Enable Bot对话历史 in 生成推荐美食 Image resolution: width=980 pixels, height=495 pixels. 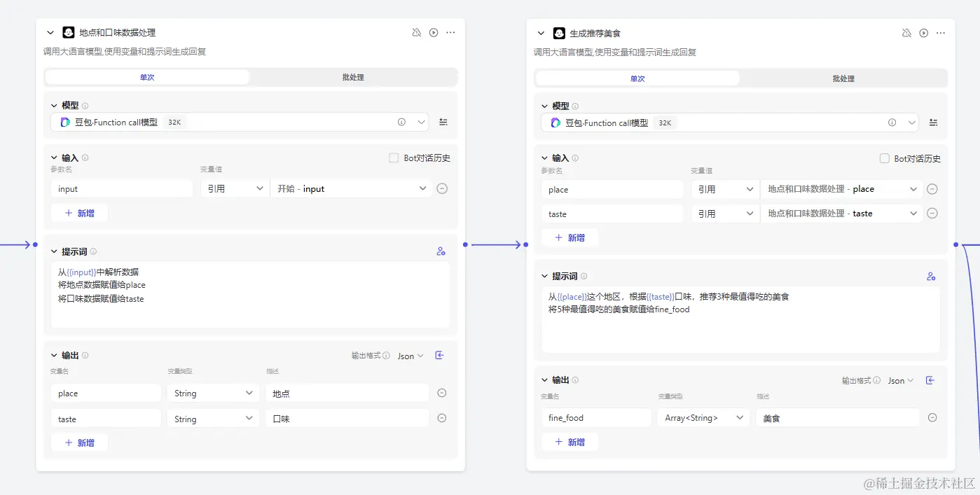point(884,159)
